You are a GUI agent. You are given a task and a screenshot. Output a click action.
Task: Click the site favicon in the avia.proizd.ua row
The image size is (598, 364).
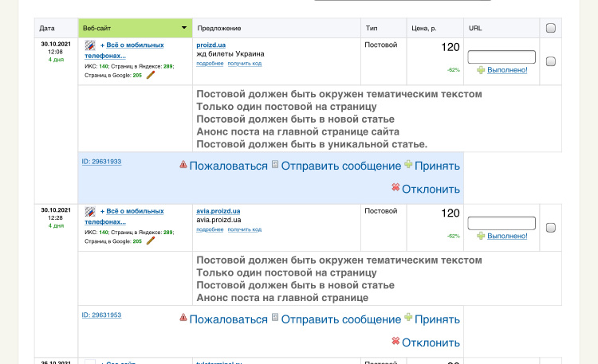point(91,212)
